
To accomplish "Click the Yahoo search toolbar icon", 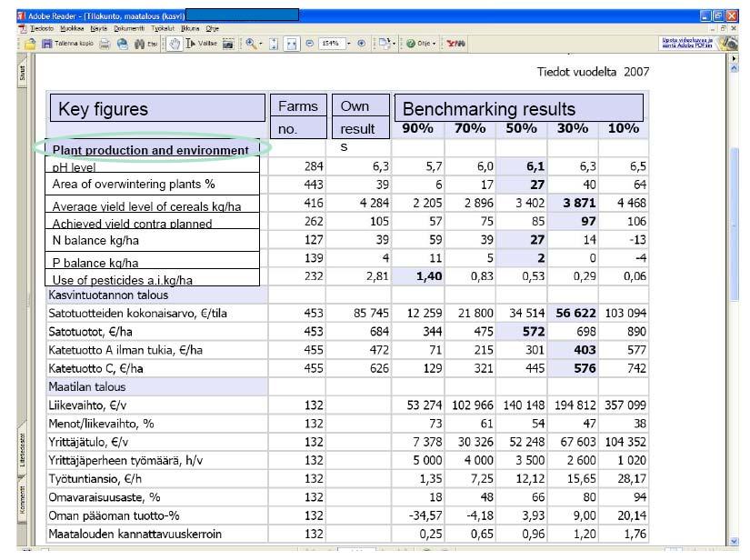I will 455,44.
